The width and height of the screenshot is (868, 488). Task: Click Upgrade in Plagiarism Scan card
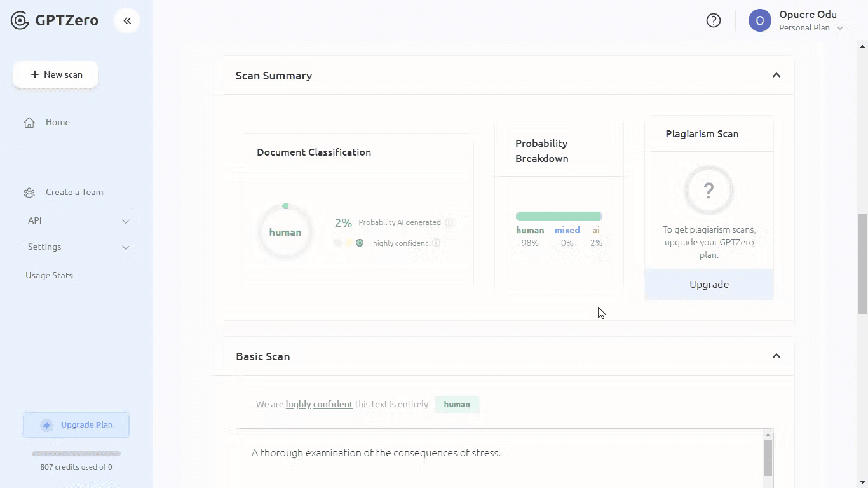pyautogui.click(x=709, y=284)
